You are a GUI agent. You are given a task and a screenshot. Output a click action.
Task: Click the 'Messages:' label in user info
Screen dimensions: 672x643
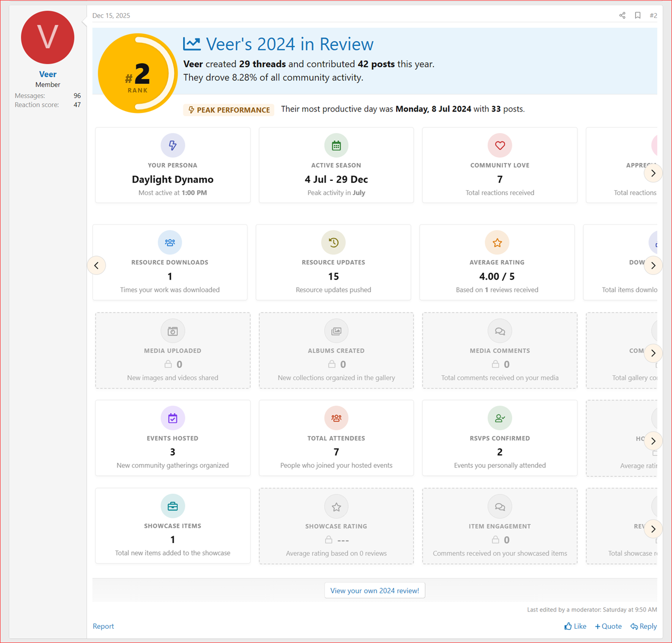pyautogui.click(x=30, y=96)
